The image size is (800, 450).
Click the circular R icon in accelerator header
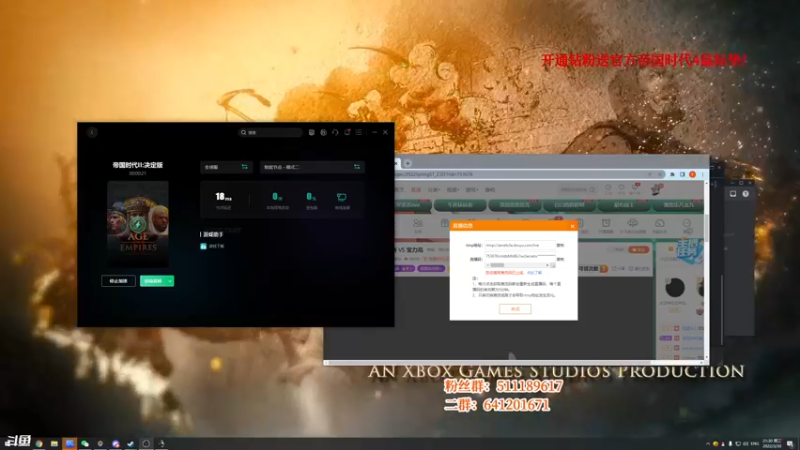tap(323, 132)
